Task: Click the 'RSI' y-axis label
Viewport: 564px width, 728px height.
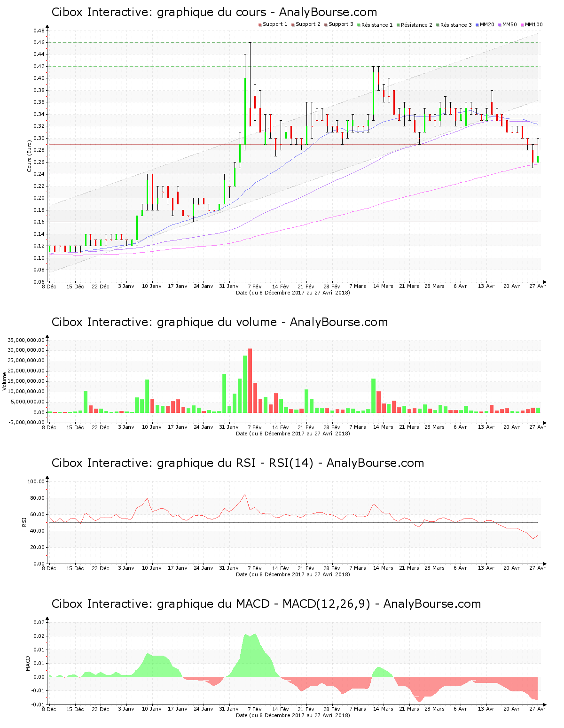Action: click(24, 522)
